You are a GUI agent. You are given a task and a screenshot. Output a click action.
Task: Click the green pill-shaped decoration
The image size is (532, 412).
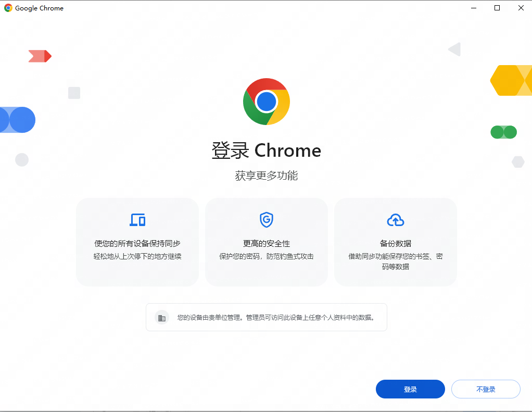503,132
